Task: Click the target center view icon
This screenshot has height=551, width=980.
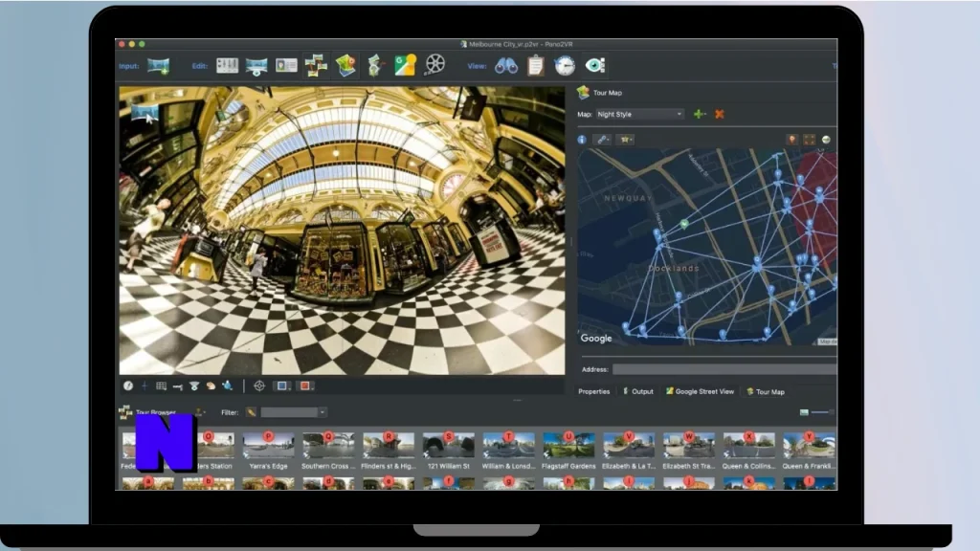Action: 259,386
